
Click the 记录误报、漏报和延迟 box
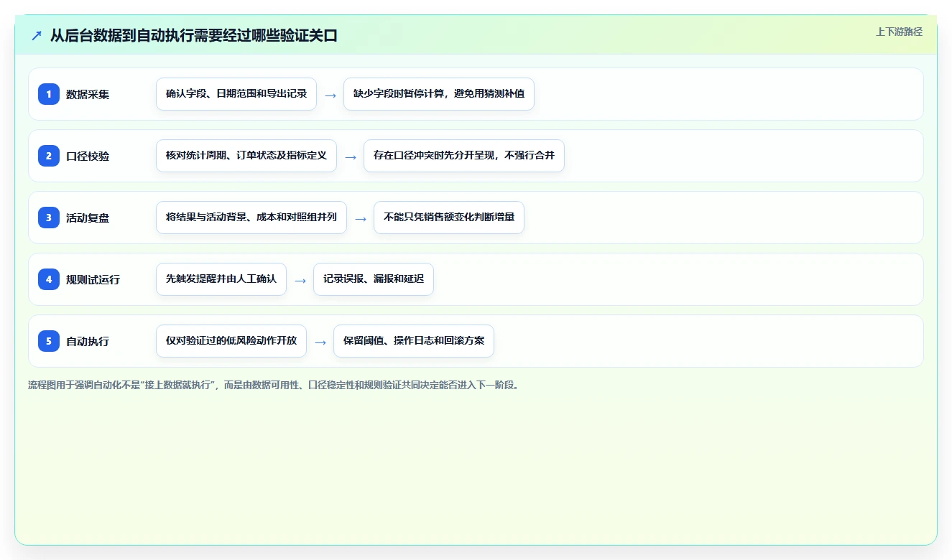point(374,279)
